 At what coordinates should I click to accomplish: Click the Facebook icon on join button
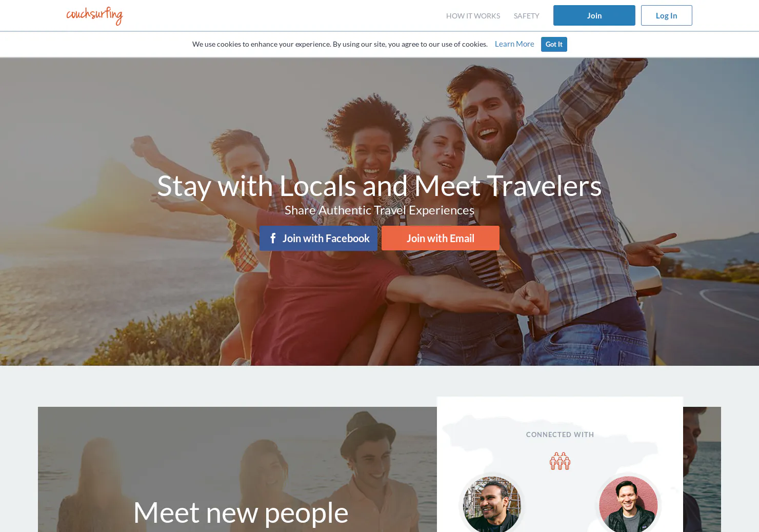tap(273, 238)
